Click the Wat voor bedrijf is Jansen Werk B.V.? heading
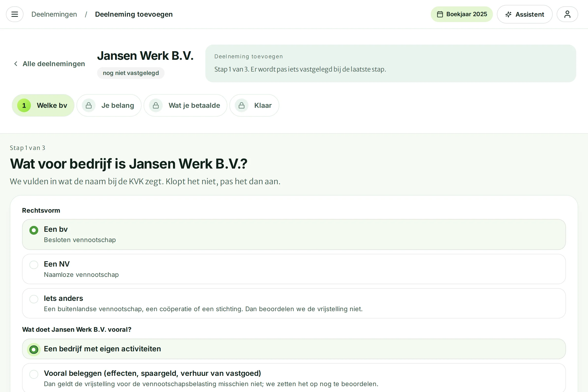 tap(128, 164)
